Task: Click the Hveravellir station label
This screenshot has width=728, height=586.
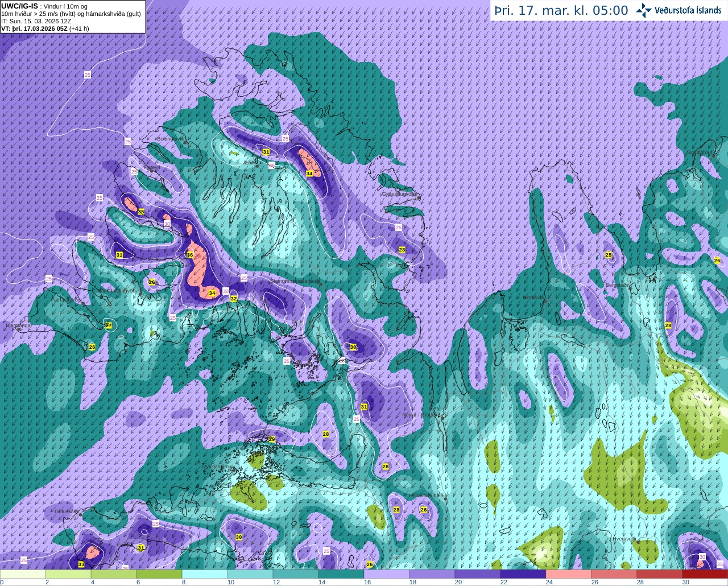Action: tap(624, 538)
